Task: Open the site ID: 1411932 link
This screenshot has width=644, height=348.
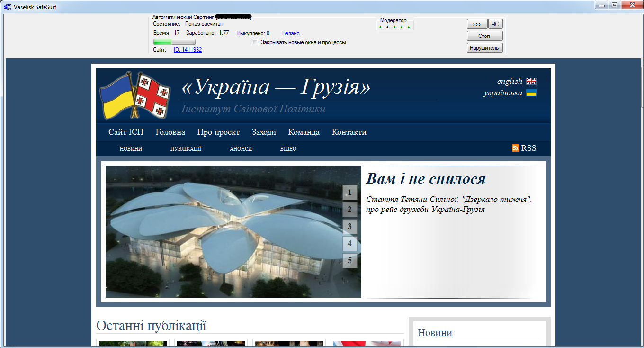Action: [188, 50]
